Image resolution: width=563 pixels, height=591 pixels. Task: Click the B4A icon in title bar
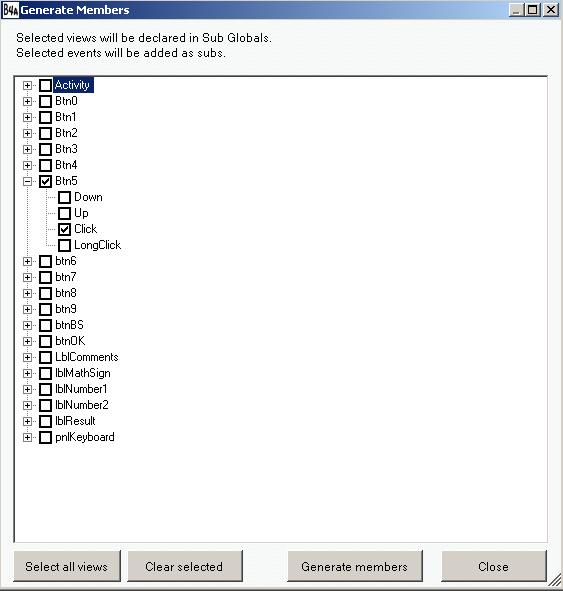10,10
